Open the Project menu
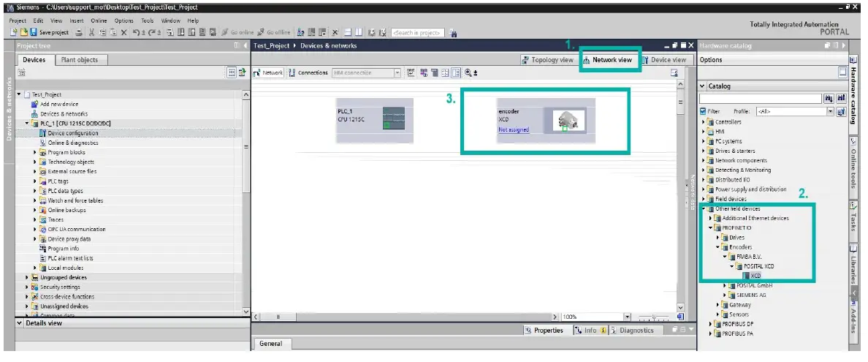This screenshot has width=868, height=362. click(x=18, y=20)
